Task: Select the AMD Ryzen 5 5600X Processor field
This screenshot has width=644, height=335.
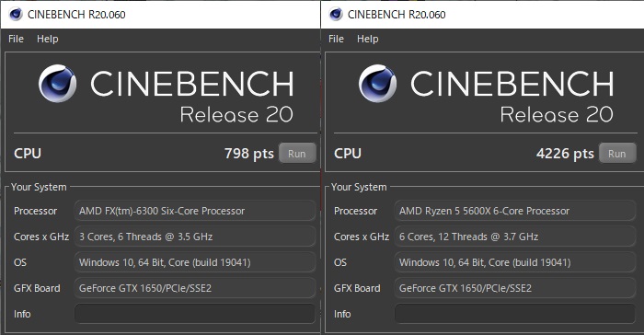Action: pyautogui.click(x=515, y=211)
